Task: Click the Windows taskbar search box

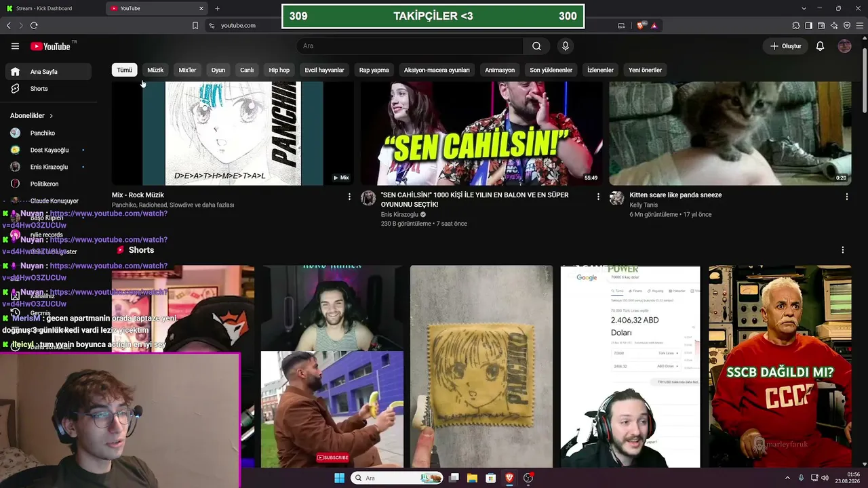Action: [397, 478]
